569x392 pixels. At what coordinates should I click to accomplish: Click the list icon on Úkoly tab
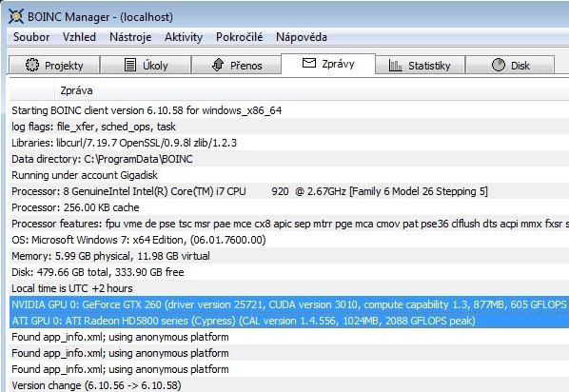point(130,65)
